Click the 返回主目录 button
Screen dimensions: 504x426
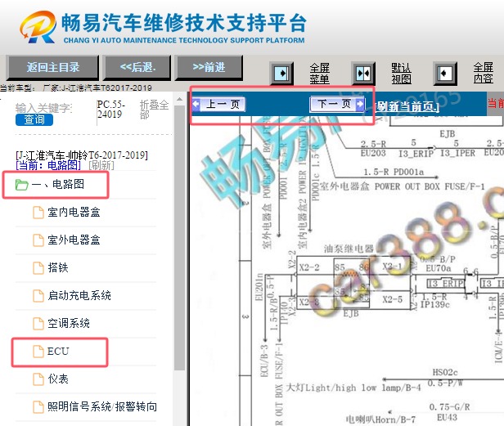[x=52, y=67]
